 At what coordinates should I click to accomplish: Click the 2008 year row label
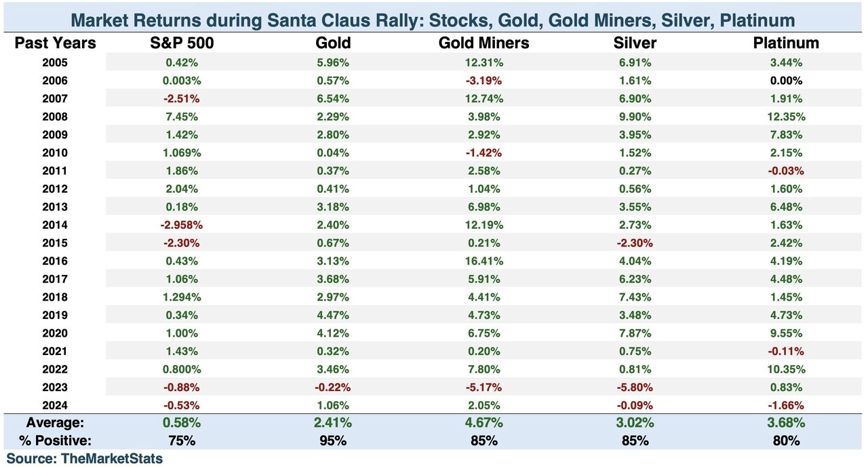[x=54, y=116]
